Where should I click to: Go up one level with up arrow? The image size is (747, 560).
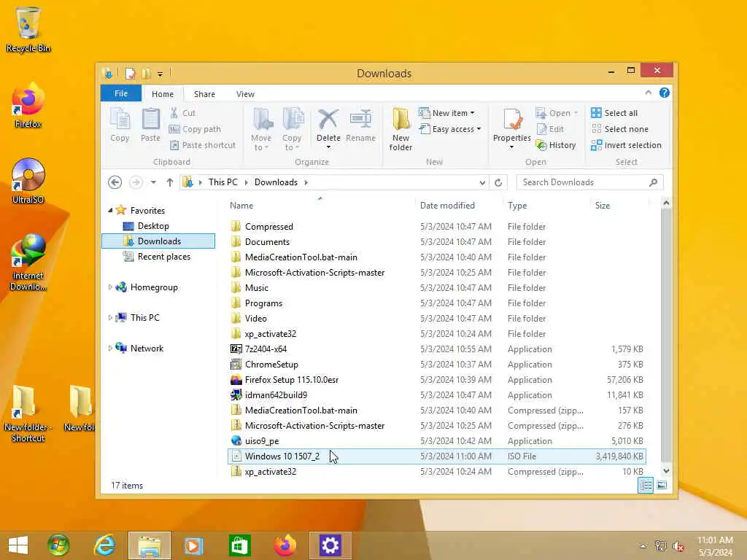[x=169, y=182]
